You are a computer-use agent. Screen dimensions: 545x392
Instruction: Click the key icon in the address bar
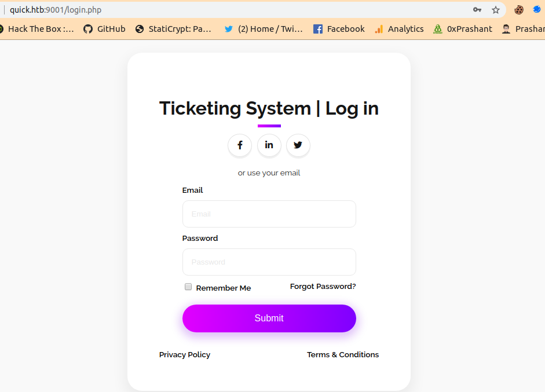tap(477, 9)
